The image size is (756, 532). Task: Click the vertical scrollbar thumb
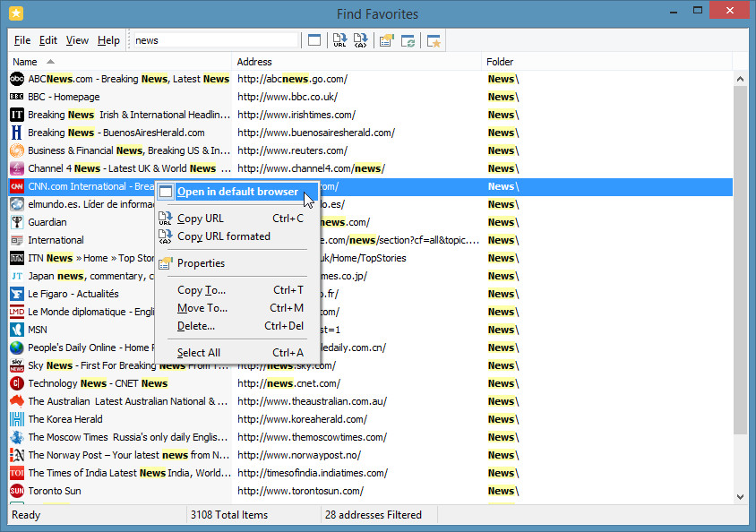741,261
